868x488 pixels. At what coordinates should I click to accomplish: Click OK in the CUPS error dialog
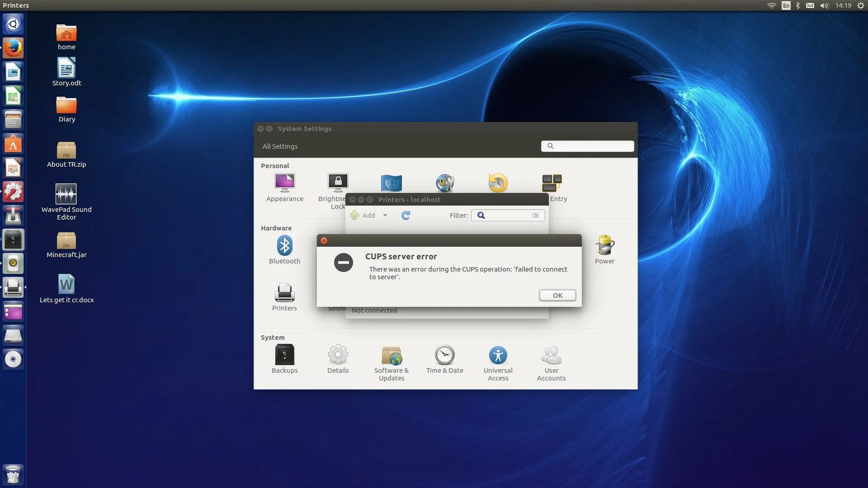tap(557, 295)
